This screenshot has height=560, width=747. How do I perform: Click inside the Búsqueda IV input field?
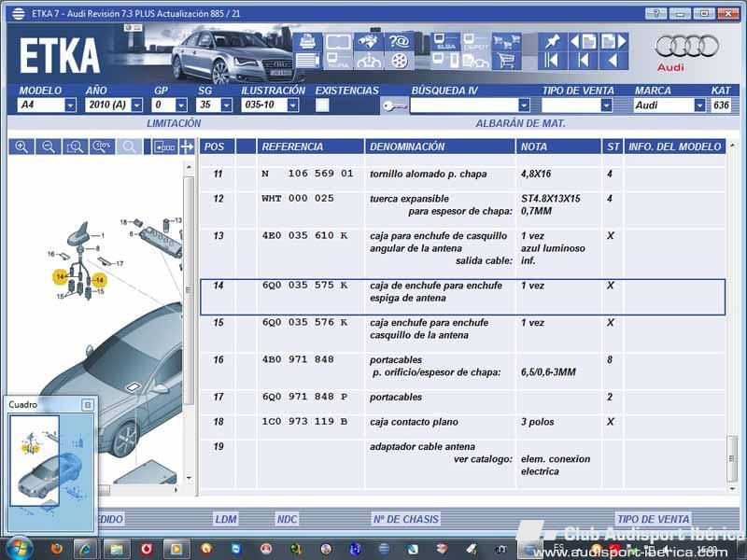[464, 105]
